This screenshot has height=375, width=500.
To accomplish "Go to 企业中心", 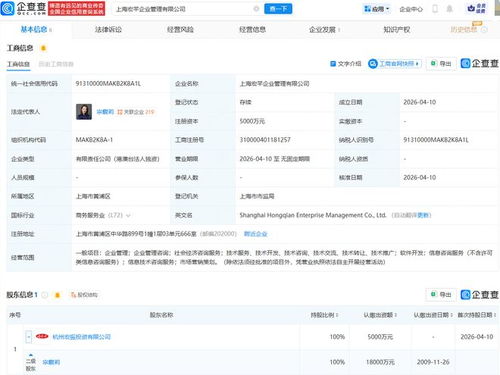I will click(411, 9).
